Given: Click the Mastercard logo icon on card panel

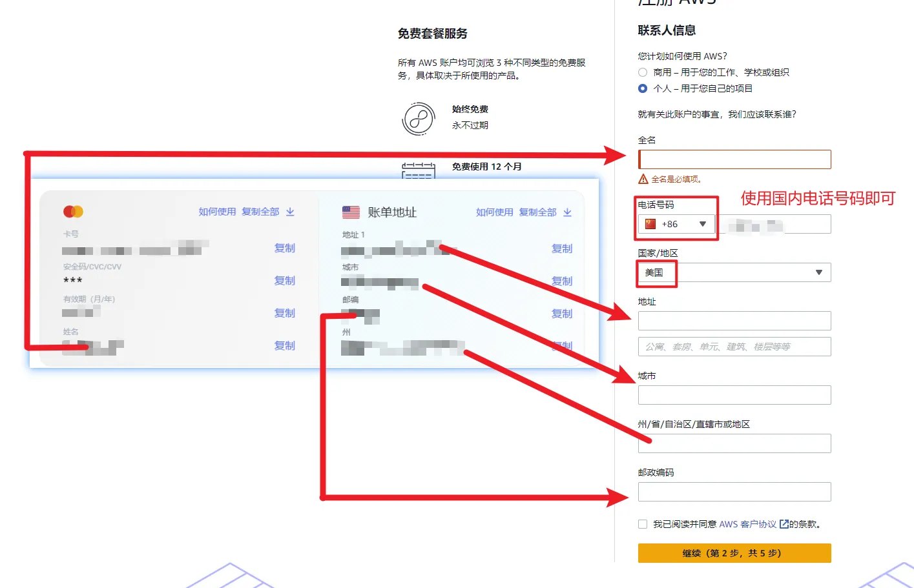Looking at the screenshot, I should (73, 212).
